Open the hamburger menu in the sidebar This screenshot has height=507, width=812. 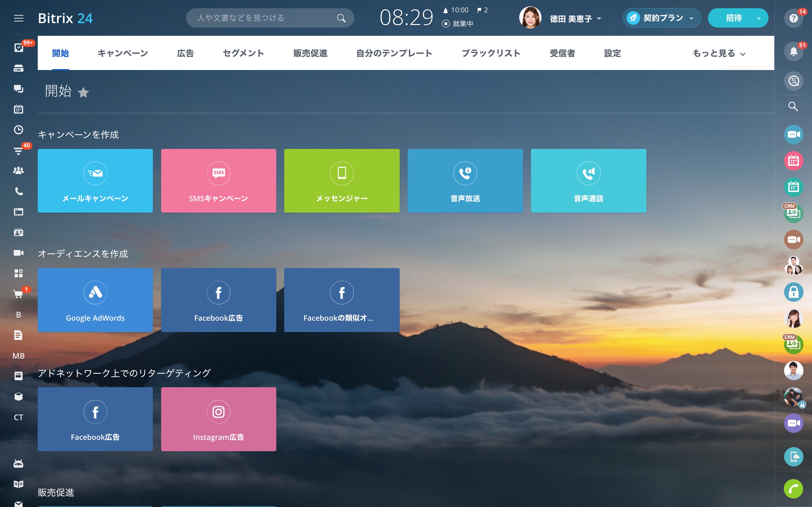coord(18,18)
